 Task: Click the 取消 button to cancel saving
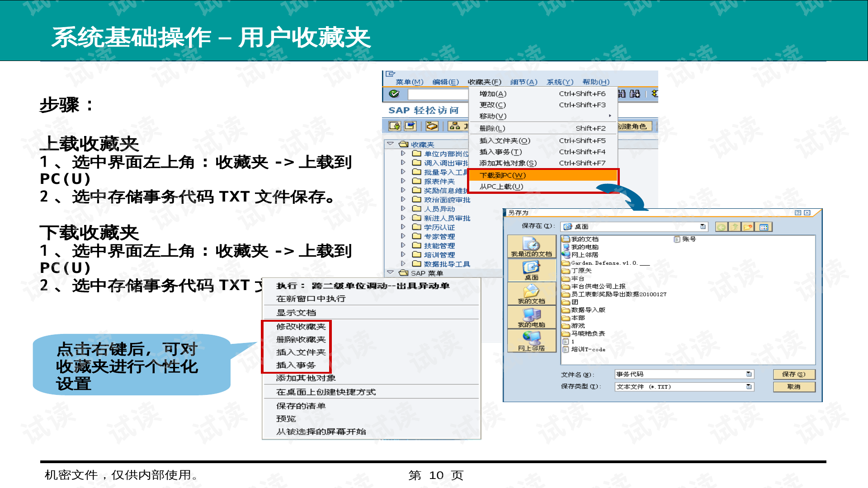[x=793, y=387]
